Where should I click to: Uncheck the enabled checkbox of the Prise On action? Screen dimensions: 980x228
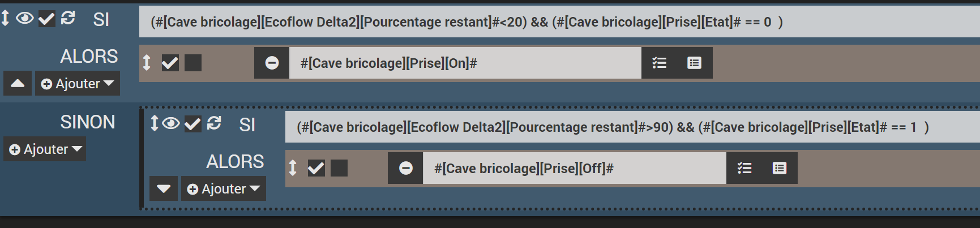tap(170, 63)
